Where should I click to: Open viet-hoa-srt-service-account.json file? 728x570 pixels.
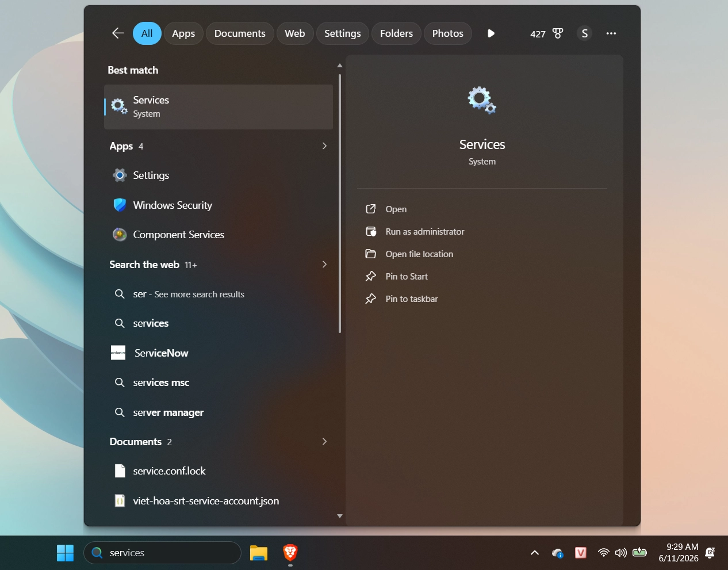click(x=219, y=501)
